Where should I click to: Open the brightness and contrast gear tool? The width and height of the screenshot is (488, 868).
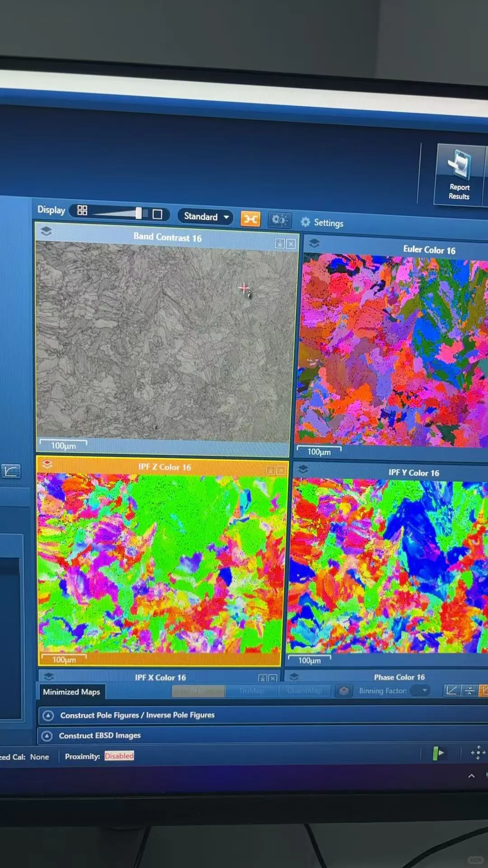279,220
